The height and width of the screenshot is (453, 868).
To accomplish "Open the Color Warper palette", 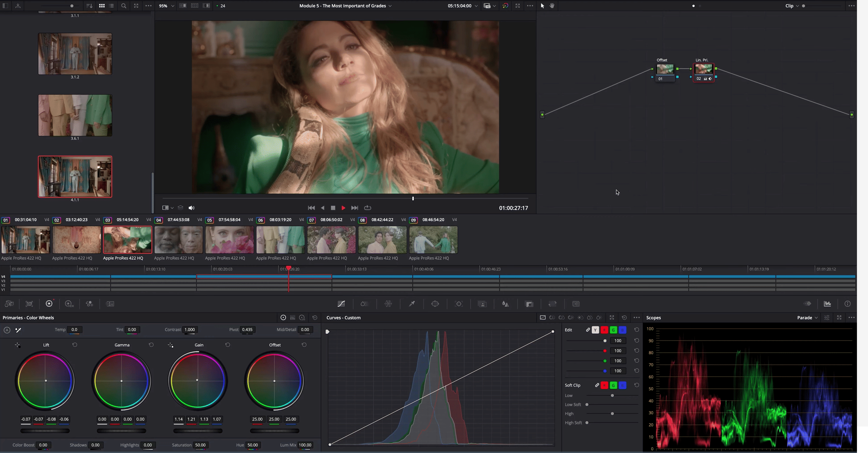I will pyautogui.click(x=388, y=304).
